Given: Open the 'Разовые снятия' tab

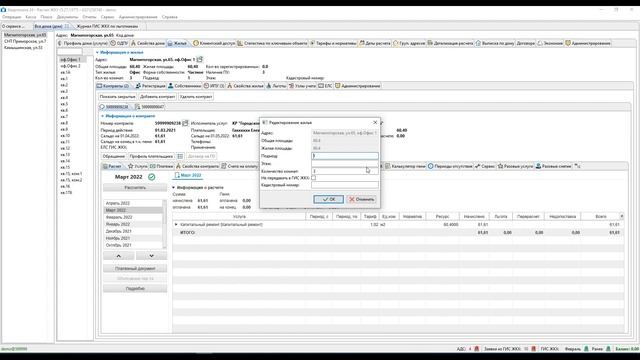Looking at the screenshot, I should (553, 166).
